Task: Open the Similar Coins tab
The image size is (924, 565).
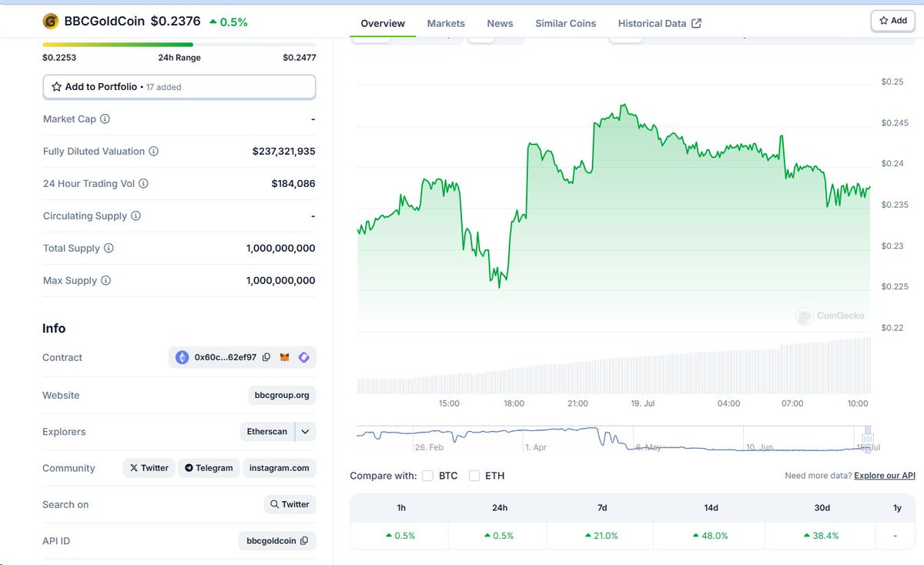Action: [566, 23]
